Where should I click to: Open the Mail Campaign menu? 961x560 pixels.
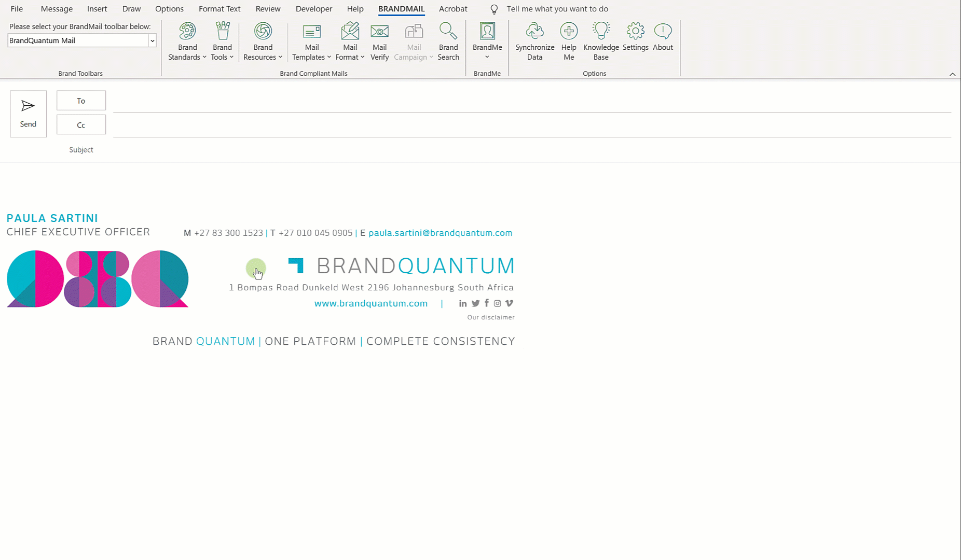(414, 41)
